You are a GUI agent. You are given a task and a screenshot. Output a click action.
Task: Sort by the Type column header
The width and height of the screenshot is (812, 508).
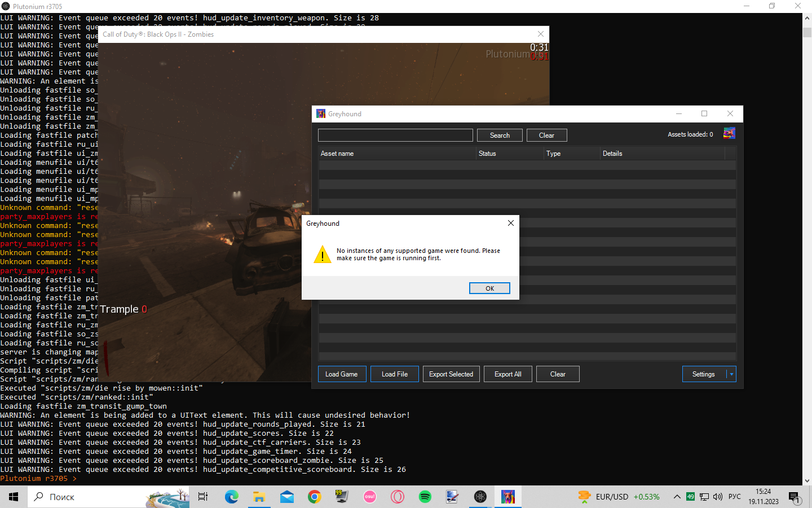tap(572, 154)
